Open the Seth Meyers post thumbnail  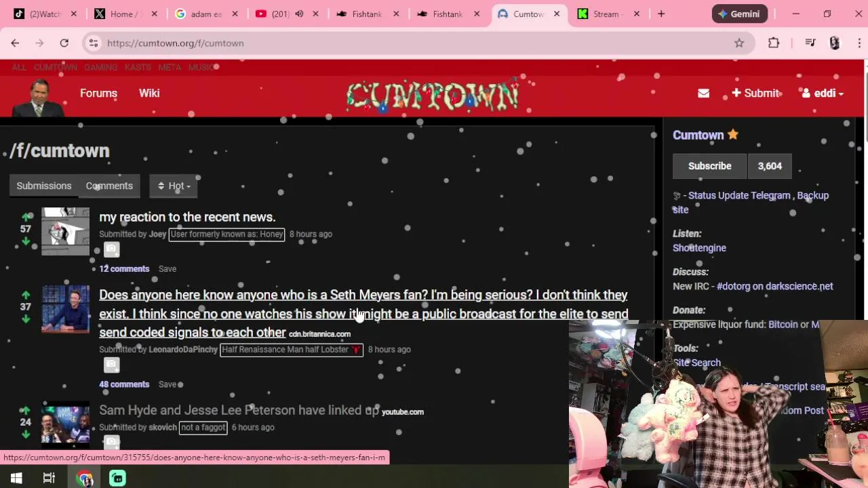click(65, 309)
